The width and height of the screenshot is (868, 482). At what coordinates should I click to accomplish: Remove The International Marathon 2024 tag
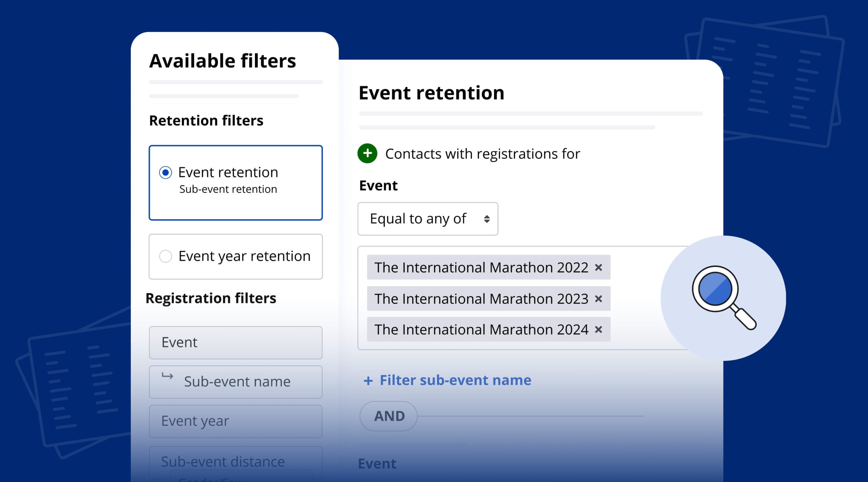pos(598,329)
